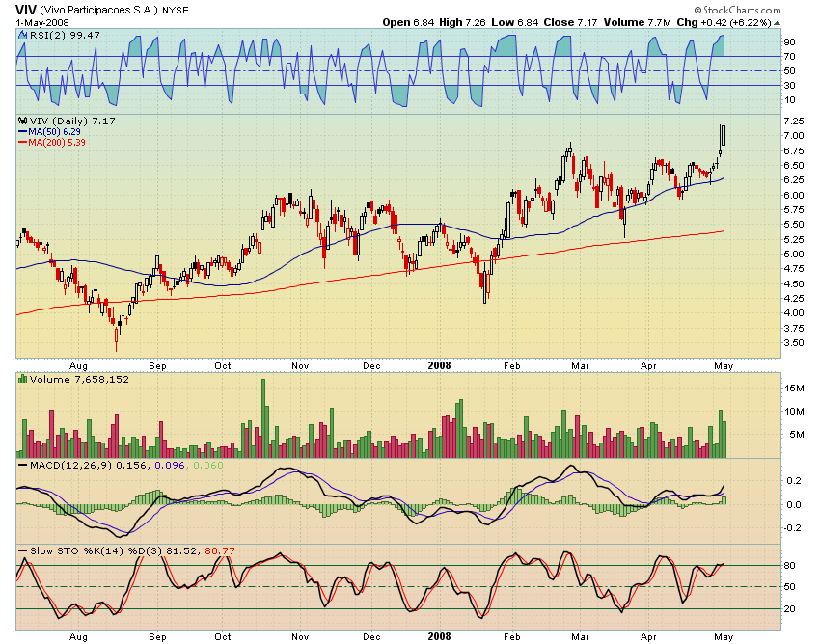
Task: Click the company name (Vivo Participacoes S.A.)
Action: pos(98,10)
